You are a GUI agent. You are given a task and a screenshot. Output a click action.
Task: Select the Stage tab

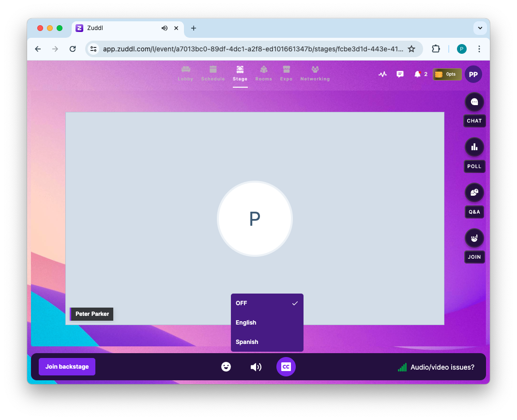click(x=240, y=73)
